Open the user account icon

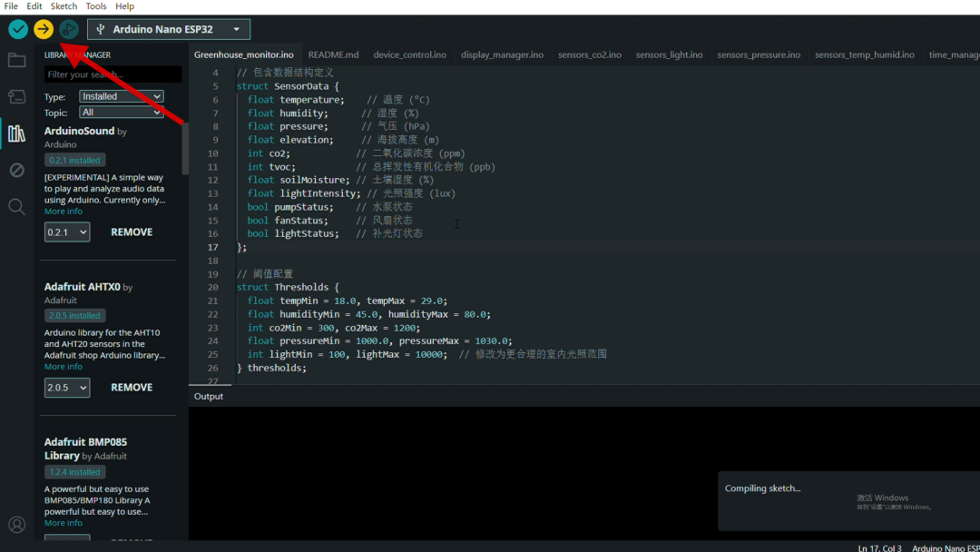[x=16, y=525]
